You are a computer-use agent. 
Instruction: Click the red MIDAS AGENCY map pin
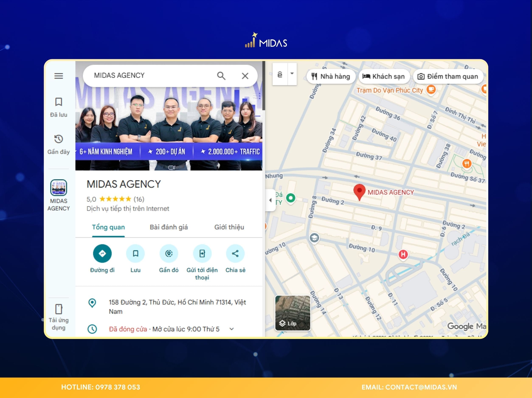(359, 192)
